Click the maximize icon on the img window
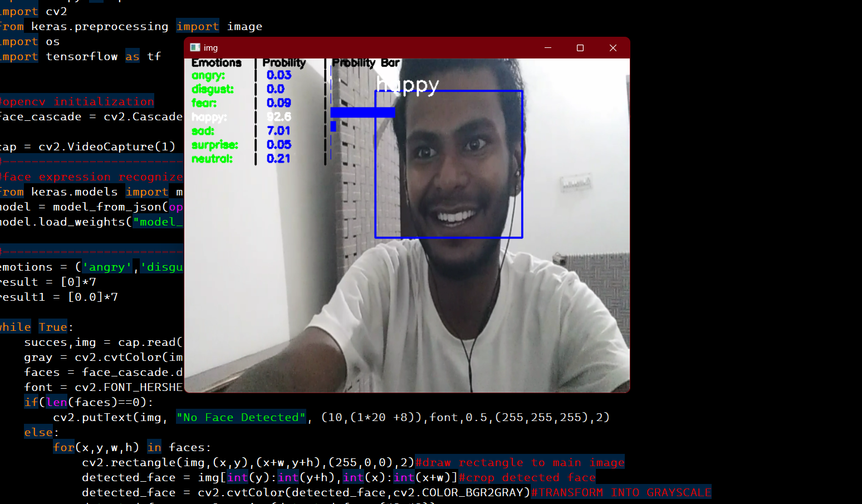 [580, 48]
